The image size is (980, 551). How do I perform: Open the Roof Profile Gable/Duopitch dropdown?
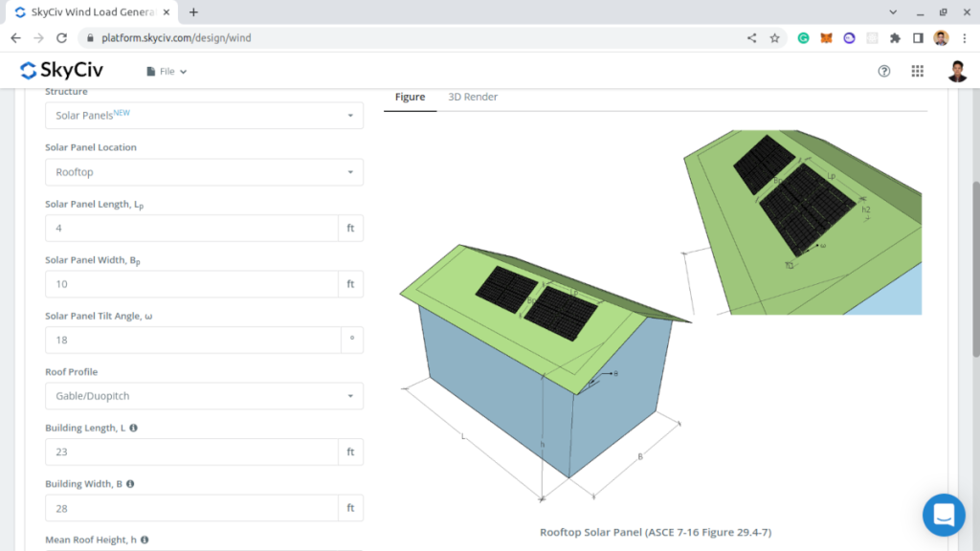click(x=204, y=395)
